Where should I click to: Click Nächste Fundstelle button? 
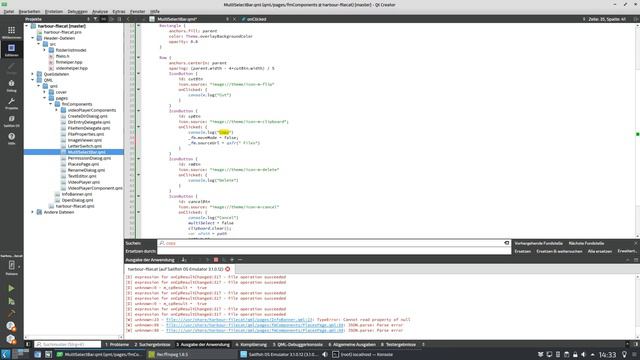point(586,243)
